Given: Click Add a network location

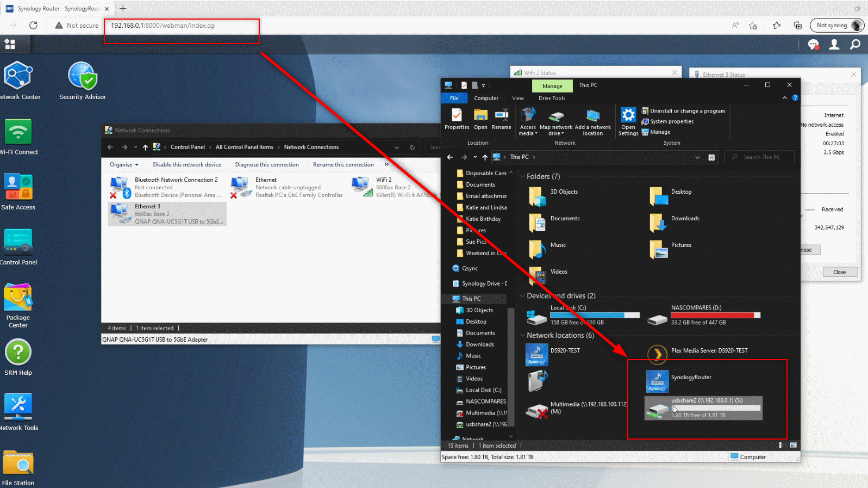Looking at the screenshot, I should coord(593,122).
